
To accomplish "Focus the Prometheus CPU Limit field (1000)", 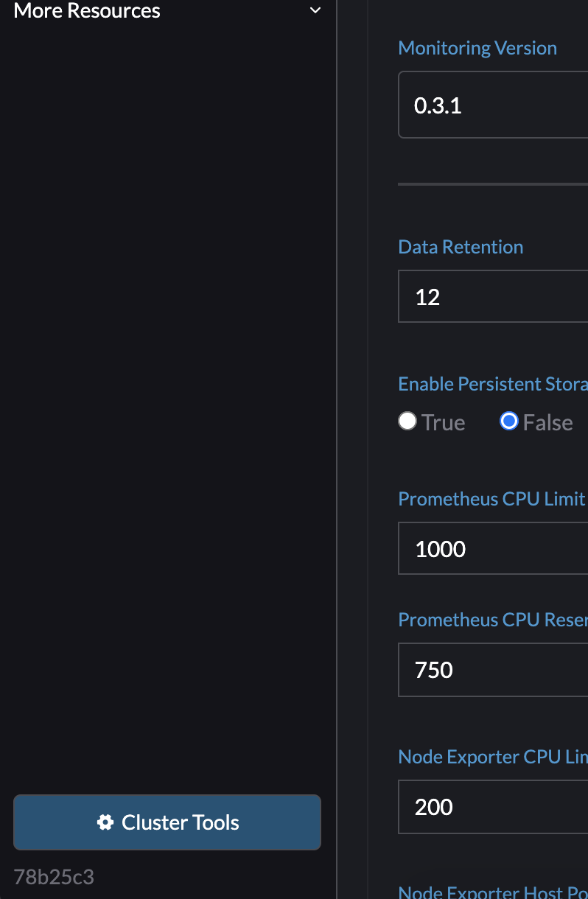I will pos(492,549).
